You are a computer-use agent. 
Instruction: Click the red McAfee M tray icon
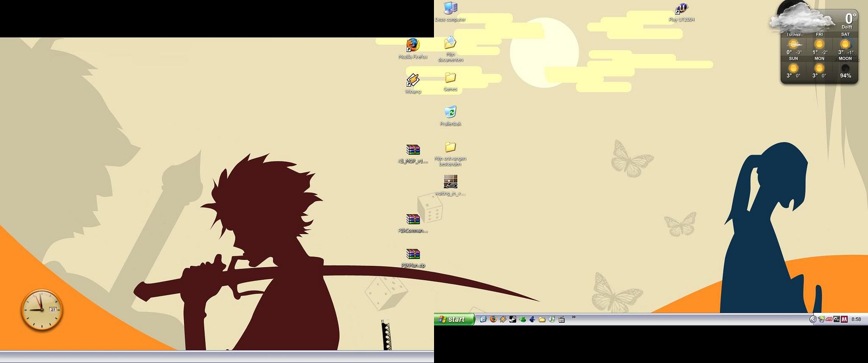click(844, 319)
